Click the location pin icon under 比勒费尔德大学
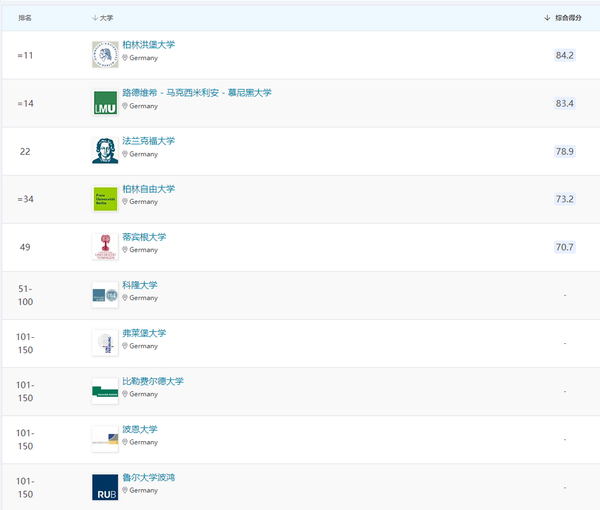Image resolution: width=600 pixels, height=510 pixels. click(x=125, y=394)
